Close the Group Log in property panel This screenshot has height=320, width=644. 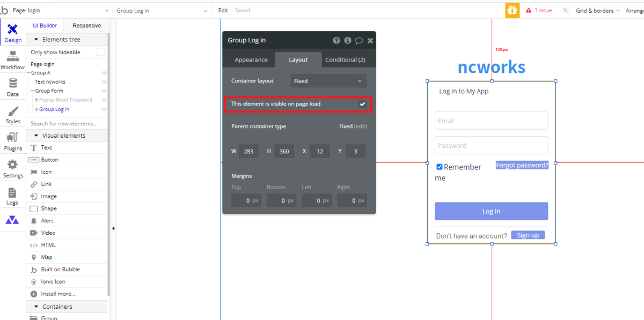pos(370,40)
